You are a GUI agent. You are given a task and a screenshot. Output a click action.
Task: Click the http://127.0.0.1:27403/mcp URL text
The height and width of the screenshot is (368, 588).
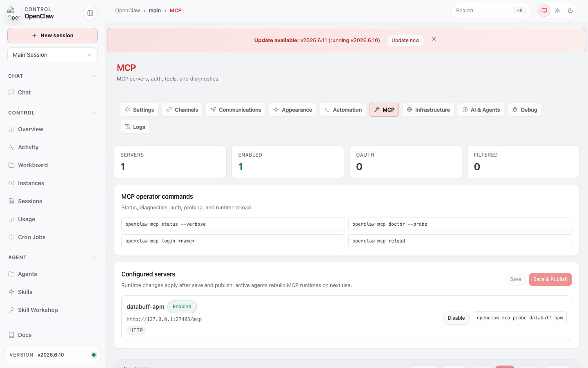point(164,319)
